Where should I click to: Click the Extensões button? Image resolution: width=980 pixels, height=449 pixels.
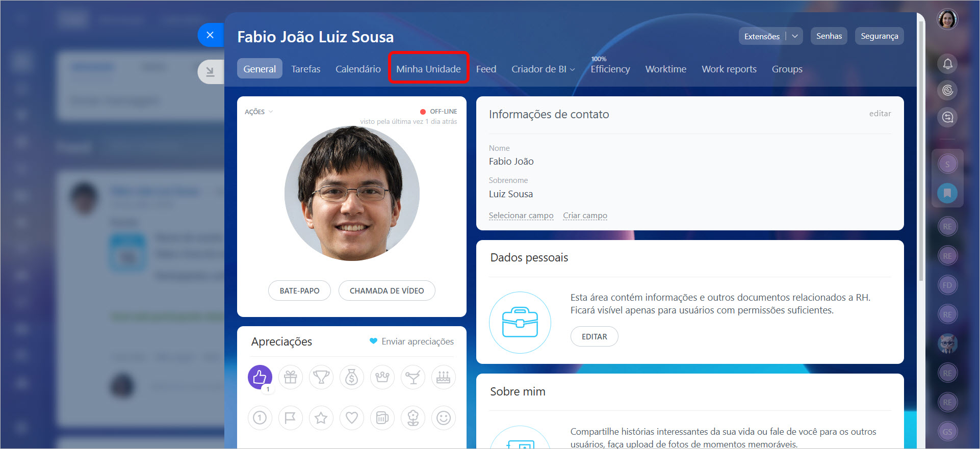click(762, 36)
